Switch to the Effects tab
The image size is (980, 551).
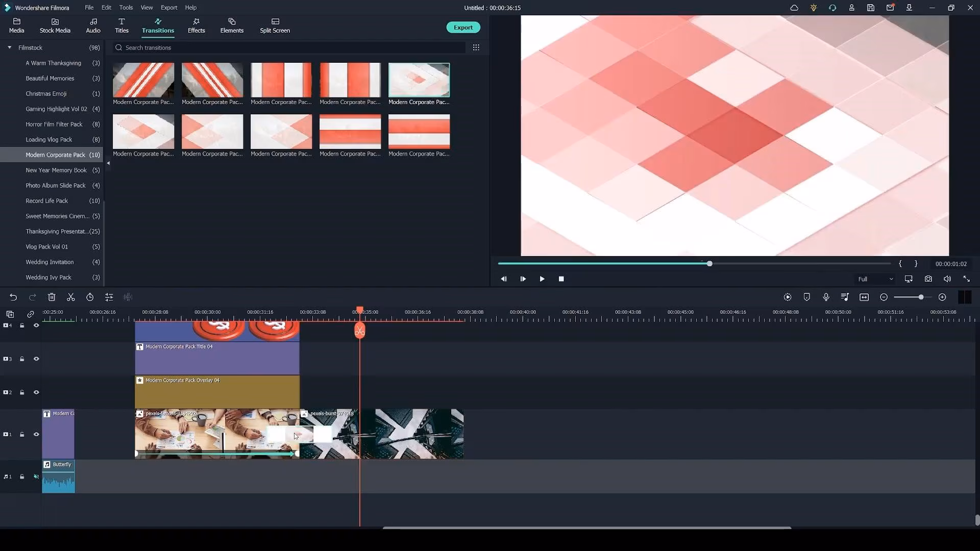[196, 26]
